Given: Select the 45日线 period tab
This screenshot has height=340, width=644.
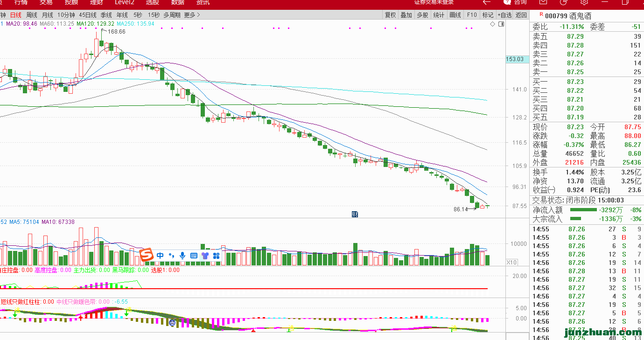Looking at the screenshot, I should click(x=88, y=15).
